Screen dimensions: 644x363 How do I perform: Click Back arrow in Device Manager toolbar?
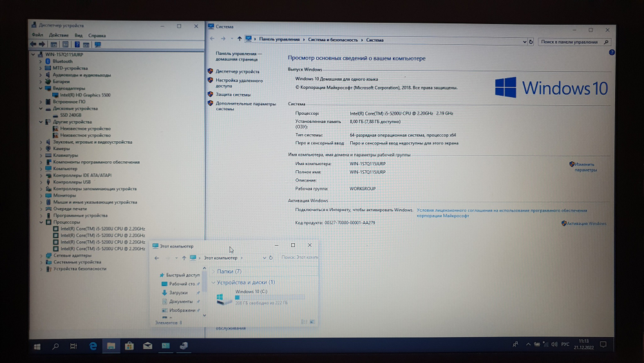click(x=33, y=44)
